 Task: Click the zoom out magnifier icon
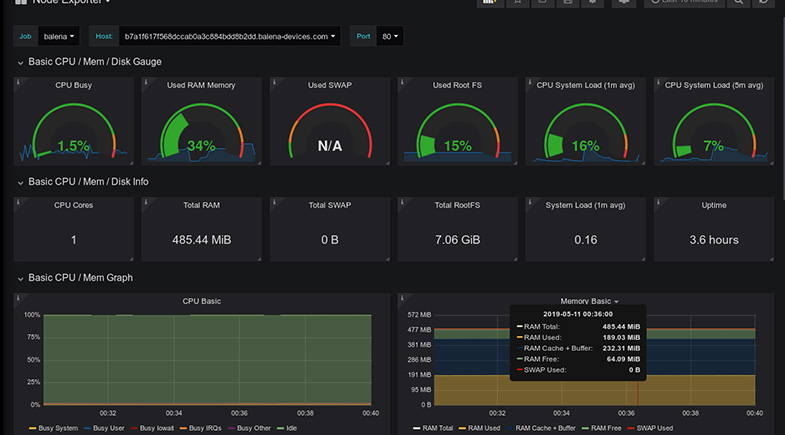click(x=739, y=3)
